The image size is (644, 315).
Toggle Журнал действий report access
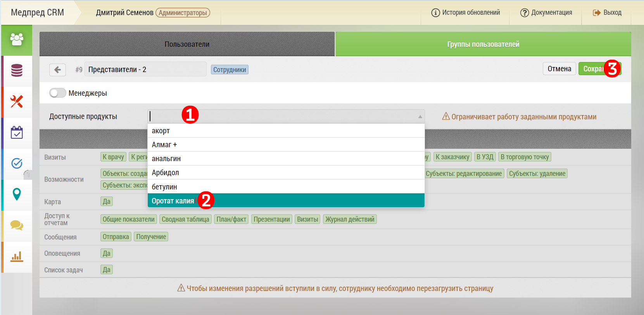point(350,219)
